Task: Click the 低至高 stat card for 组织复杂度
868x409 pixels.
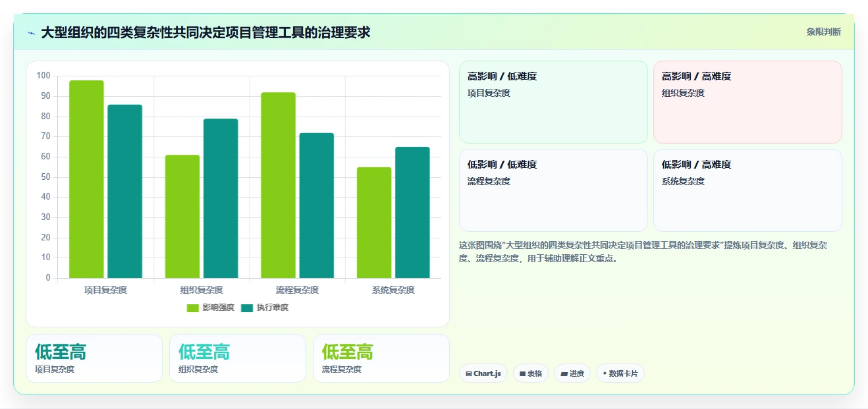Action: (x=238, y=358)
